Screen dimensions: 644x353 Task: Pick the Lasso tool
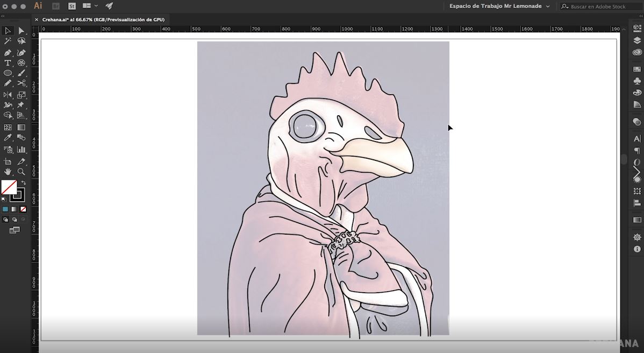coord(21,41)
